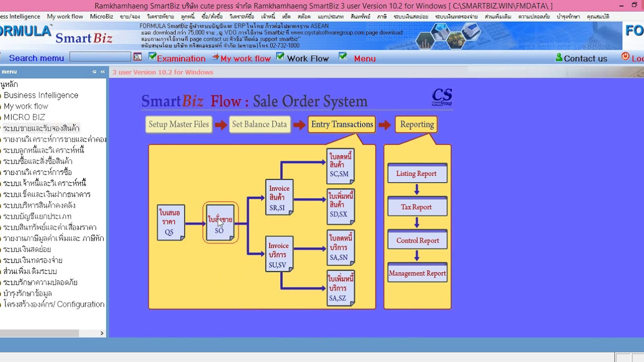
Task: Select the Setup Master Files step
Action: click(179, 124)
